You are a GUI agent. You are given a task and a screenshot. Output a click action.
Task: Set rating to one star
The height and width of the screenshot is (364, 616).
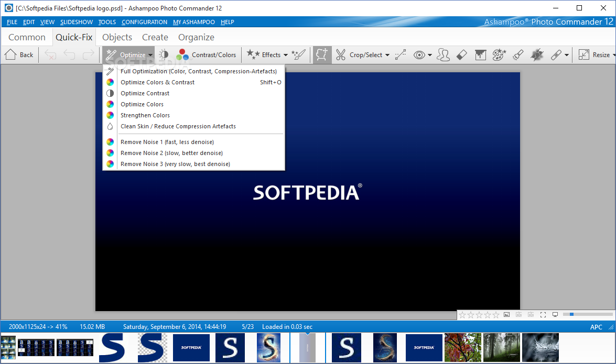tap(462, 315)
